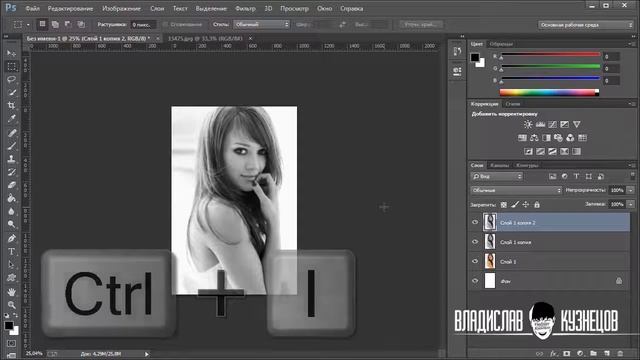Open the Layers panel flyout menu
The width and height of the screenshot is (640, 360).
(631, 165)
